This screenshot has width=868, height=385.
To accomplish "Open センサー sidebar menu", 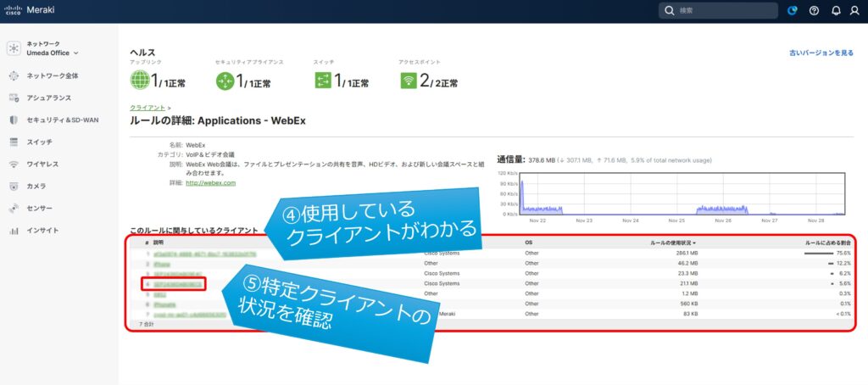I will pyautogui.click(x=39, y=209).
